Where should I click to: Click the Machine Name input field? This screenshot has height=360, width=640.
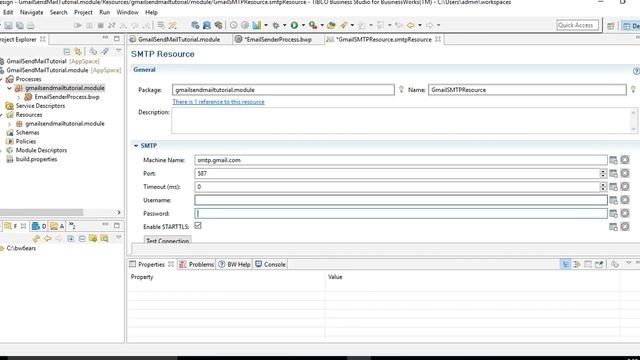pyautogui.click(x=401, y=160)
